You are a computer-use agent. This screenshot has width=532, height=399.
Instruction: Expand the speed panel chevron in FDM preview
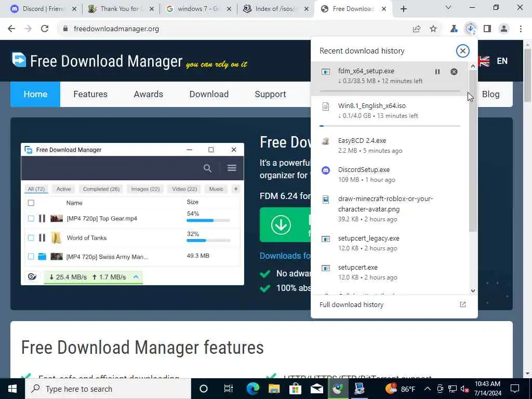click(136, 277)
